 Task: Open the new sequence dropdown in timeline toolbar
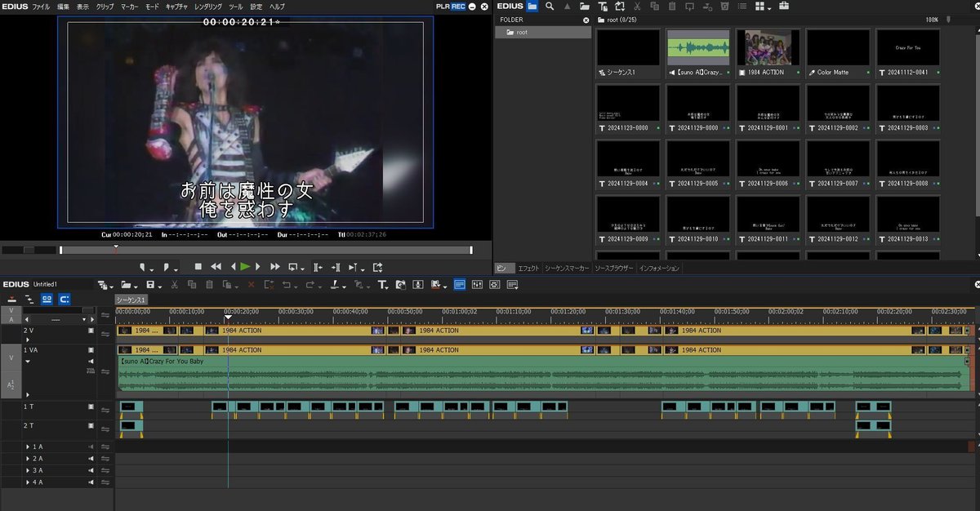[105, 285]
